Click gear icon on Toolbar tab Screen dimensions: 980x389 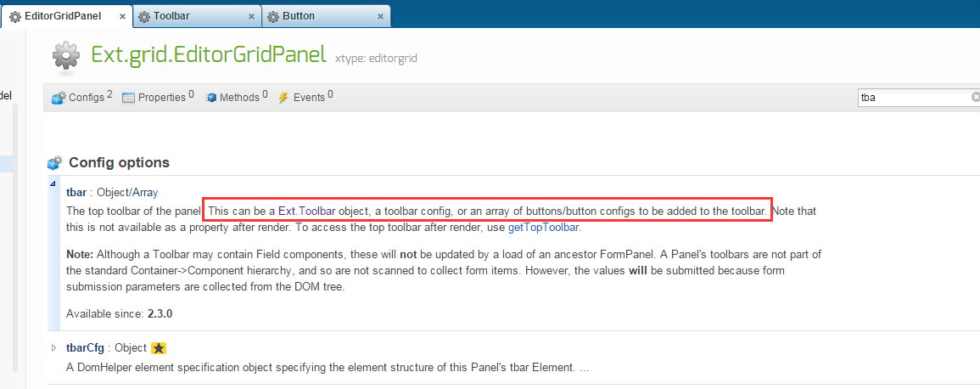pyautogui.click(x=144, y=16)
